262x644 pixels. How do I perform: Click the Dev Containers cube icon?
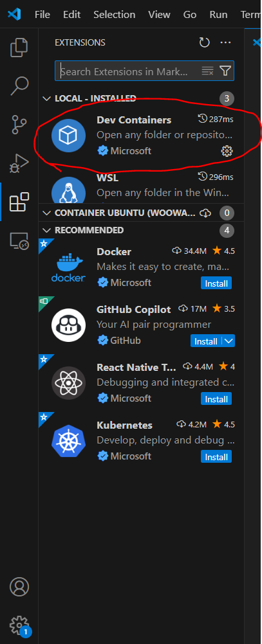[68, 136]
